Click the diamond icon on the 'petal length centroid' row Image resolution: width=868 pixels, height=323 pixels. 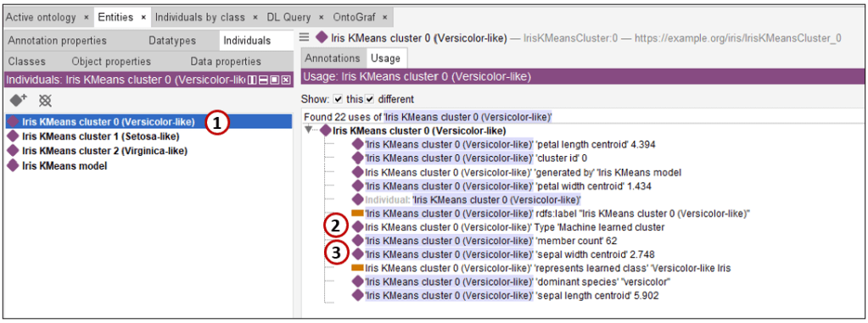click(358, 144)
